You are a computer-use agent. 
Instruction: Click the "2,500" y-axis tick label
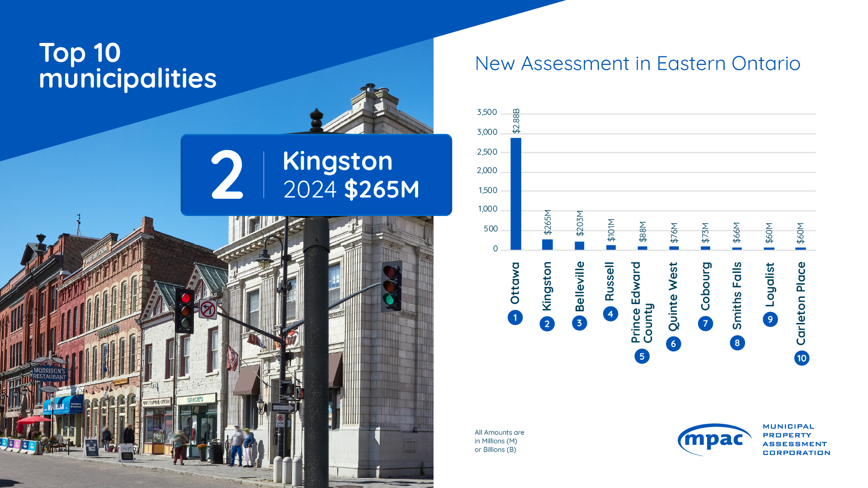point(487,152)
